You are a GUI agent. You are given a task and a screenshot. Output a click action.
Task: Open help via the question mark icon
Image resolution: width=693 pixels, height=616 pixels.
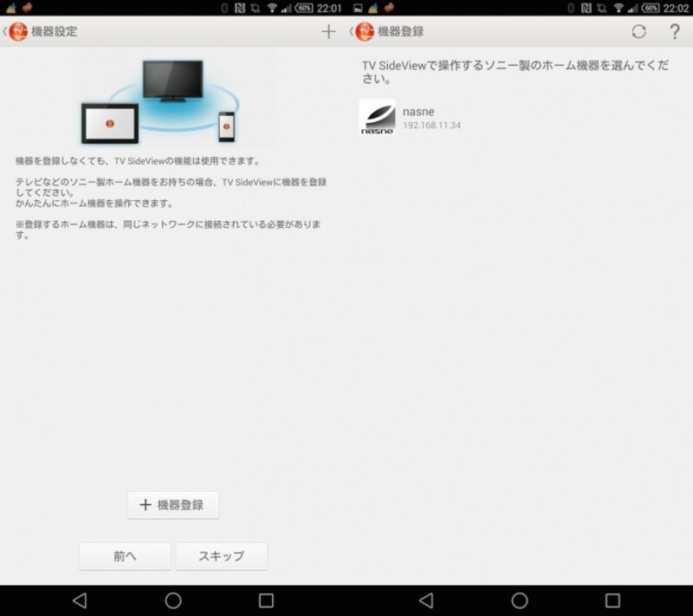click(x=674, y=31)
